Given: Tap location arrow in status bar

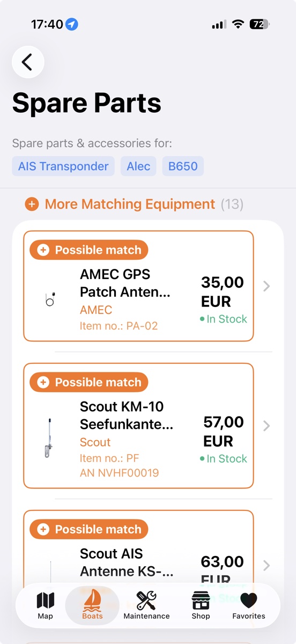Looking at the screenshot, I should (72, 24).
